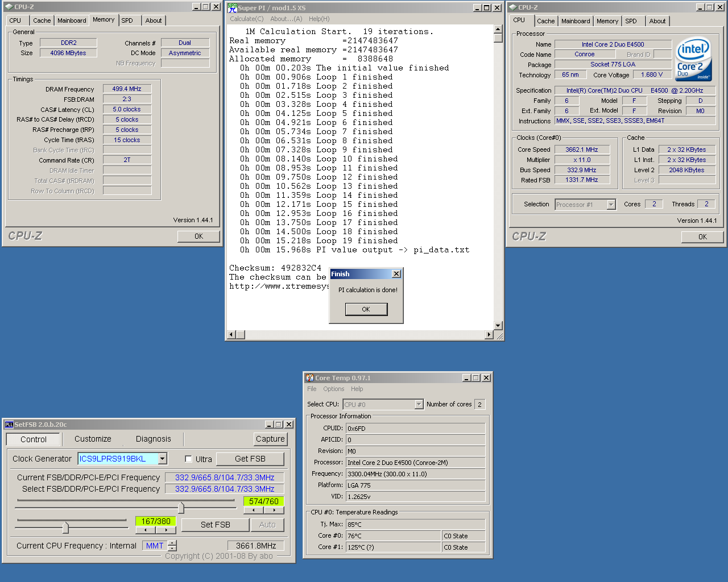Screen dimensions: 728x582
Task: Click the Get FSB button
Action: click(x=250, y=459)
